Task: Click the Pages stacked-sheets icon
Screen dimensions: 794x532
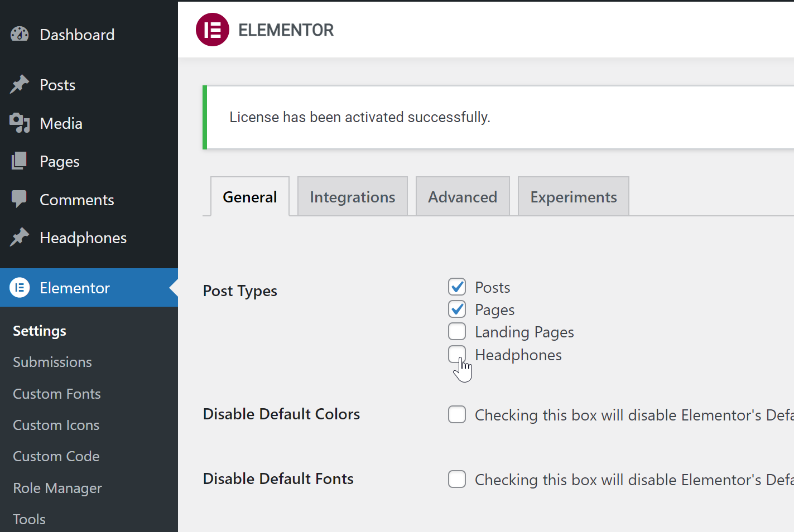Action: point(20,161)
